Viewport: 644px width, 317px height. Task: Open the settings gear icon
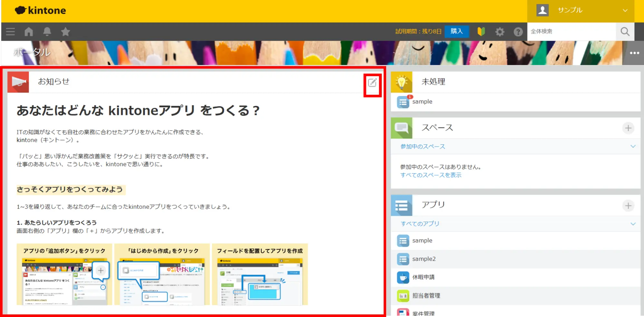[x=500, y=32]
